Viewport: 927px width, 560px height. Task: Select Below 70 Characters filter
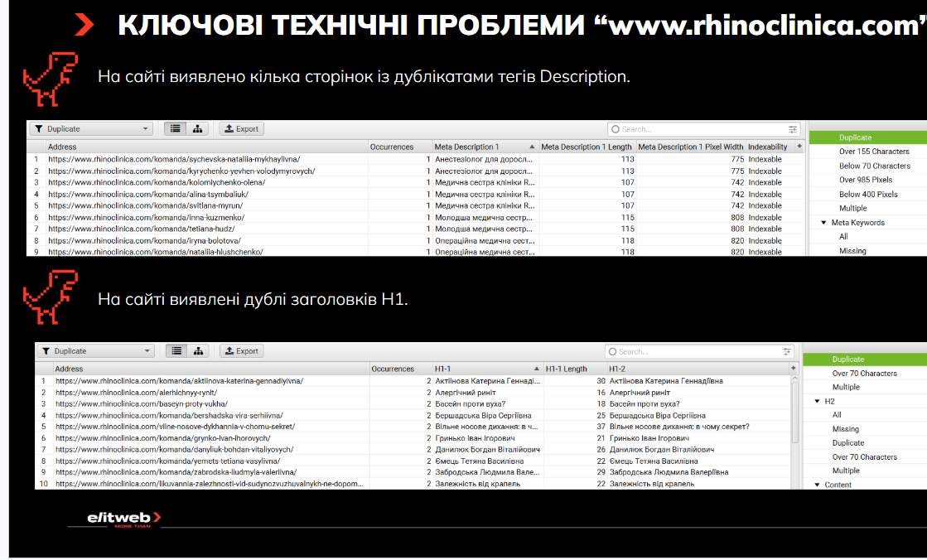point(874,167)
